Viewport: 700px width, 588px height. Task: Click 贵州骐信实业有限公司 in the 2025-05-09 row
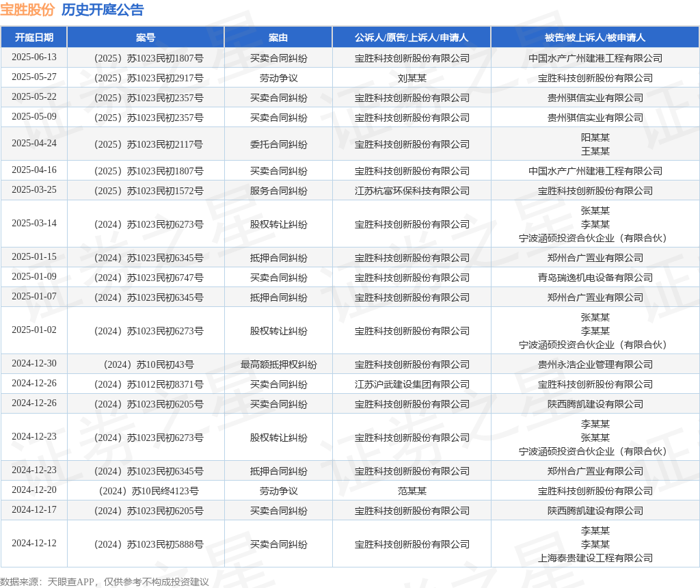595,118
